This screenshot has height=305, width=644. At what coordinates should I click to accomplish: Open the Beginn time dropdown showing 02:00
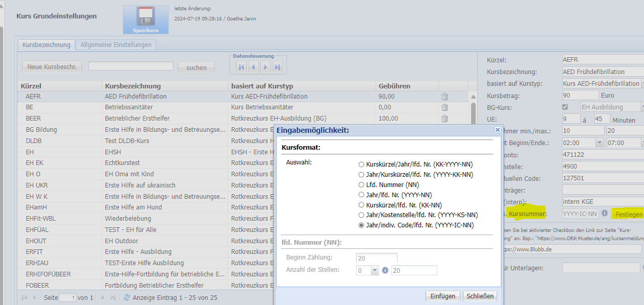click(x=599, y=143)
